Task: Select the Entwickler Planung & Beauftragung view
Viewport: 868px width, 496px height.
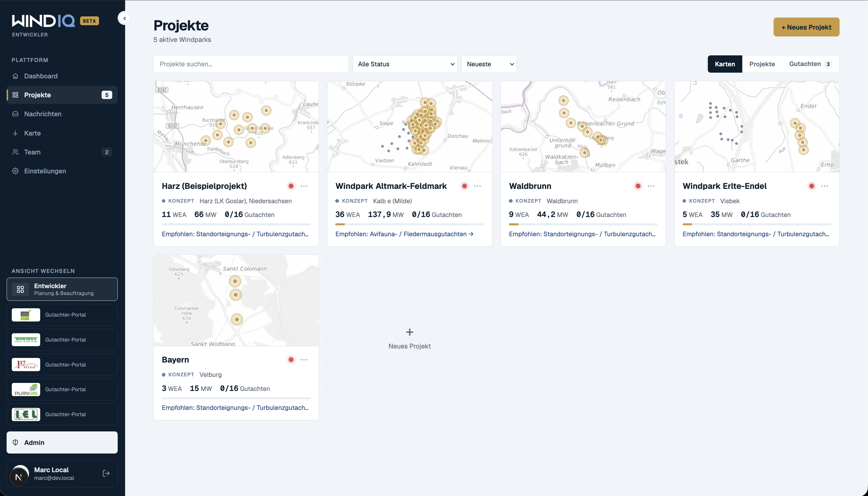Action: [x=62, y=289]
